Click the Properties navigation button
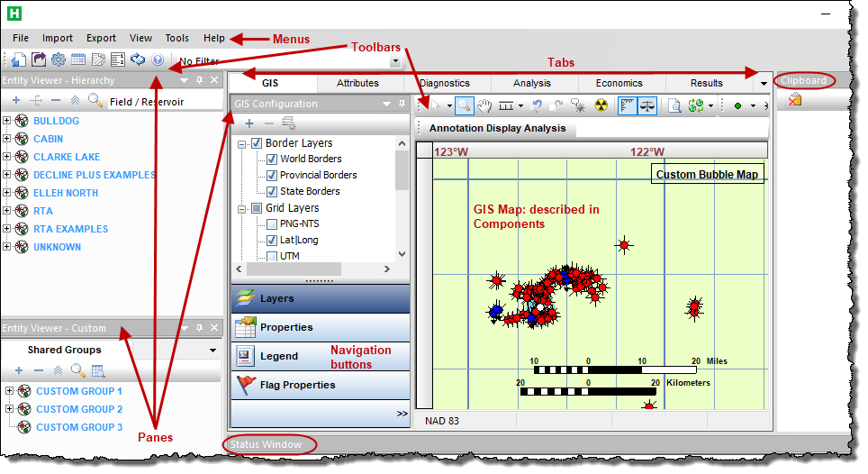Screen dimensions: 868x474 pos(321,327)
